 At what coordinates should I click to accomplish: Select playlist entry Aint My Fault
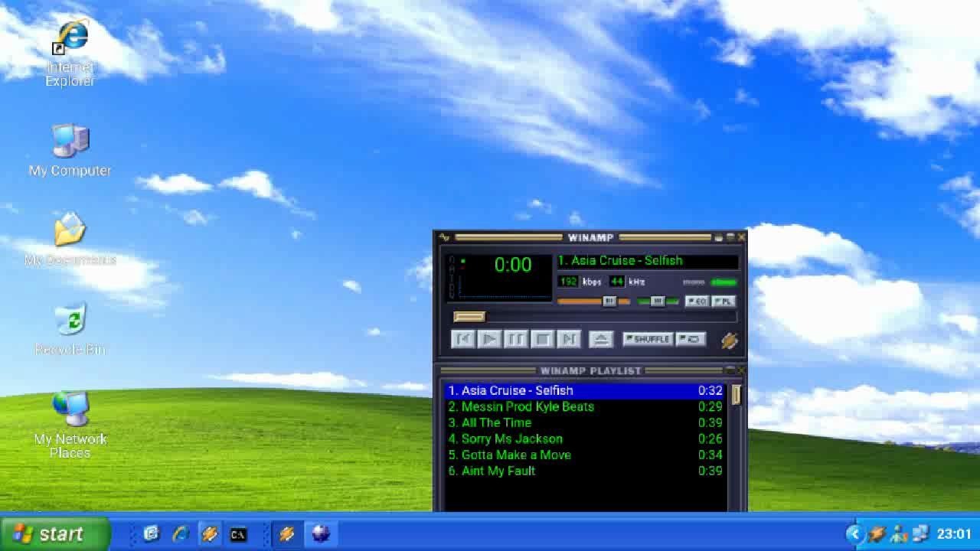[x=585, y=471]
